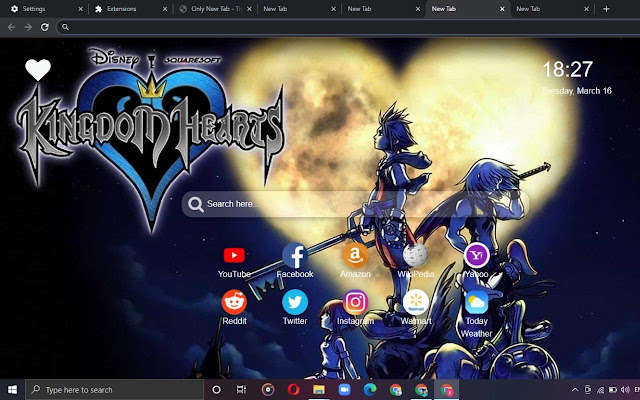Image resolution: width=640 pixels, height=400 pixels.
Task: Click the magnifier icon in Search here box
Action: point(196,204)
